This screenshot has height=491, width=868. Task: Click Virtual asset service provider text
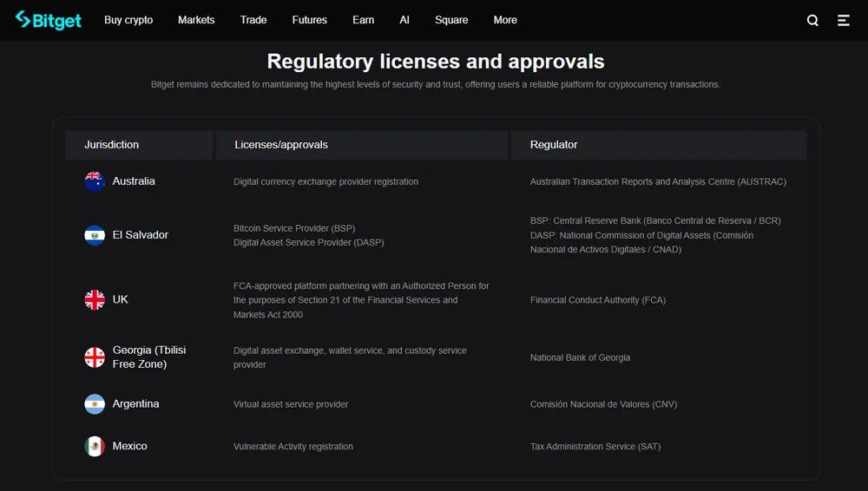[x=291, y=404]
